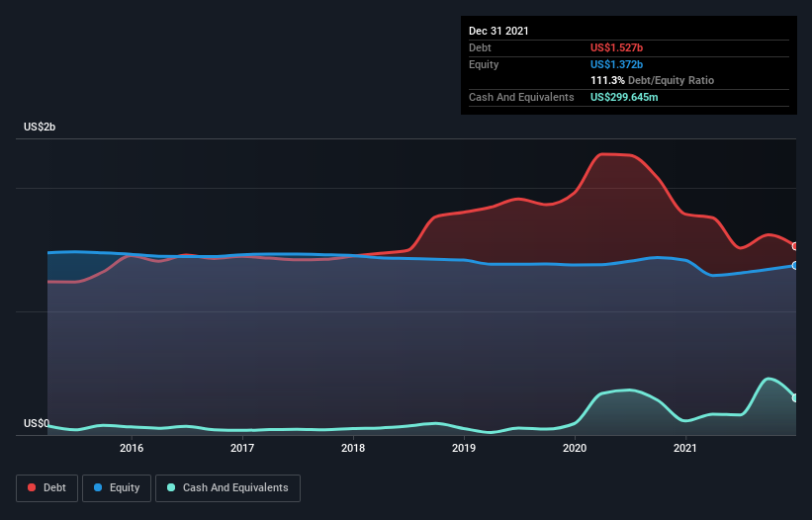This screenshot has height=520, width=812.
Task: Click the 2018 x-axis label
Action: point(353,448)
